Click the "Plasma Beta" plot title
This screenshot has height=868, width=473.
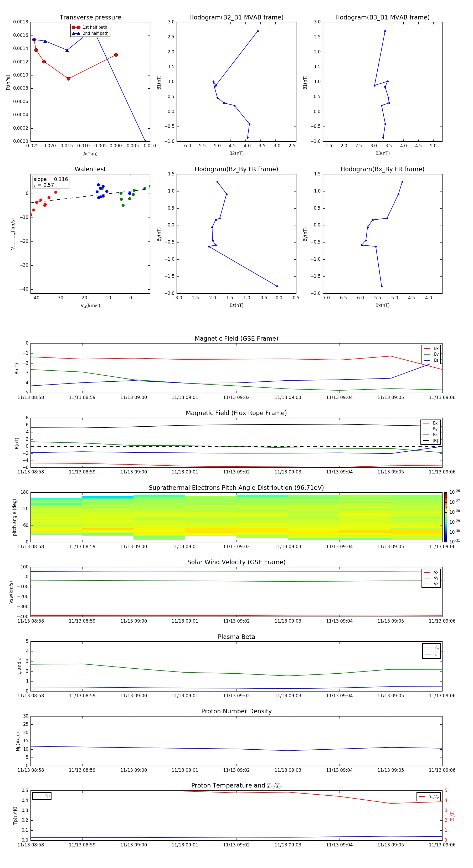(236, 637)
